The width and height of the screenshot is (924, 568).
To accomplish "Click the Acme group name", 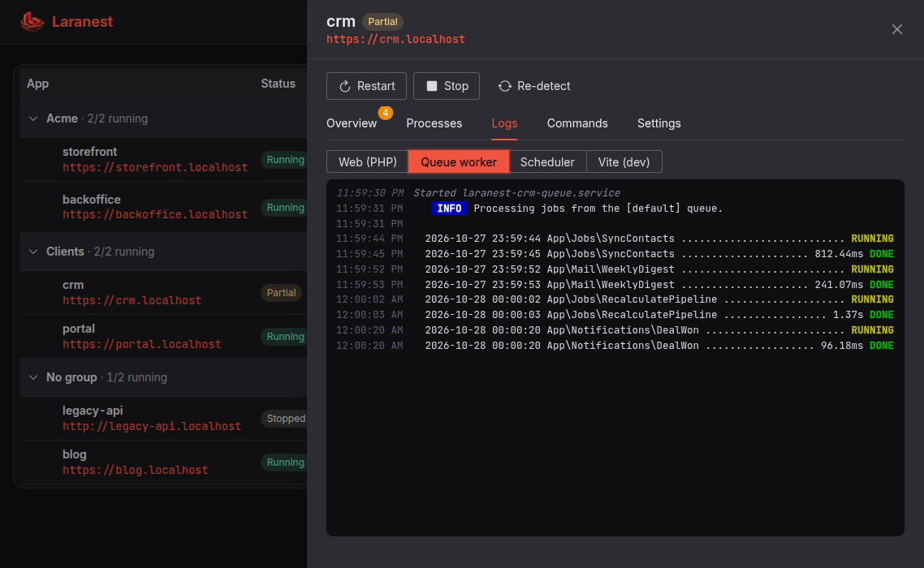I will (62, 118).
